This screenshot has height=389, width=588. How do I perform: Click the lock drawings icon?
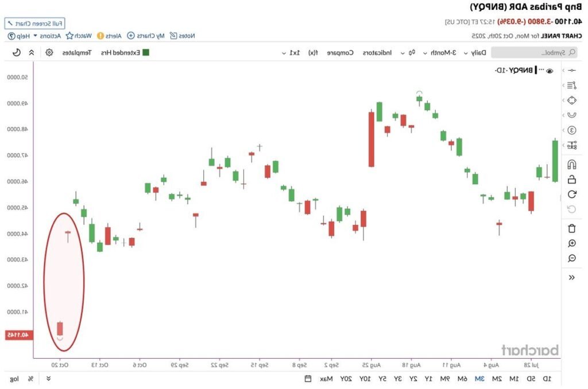[571, 180]
